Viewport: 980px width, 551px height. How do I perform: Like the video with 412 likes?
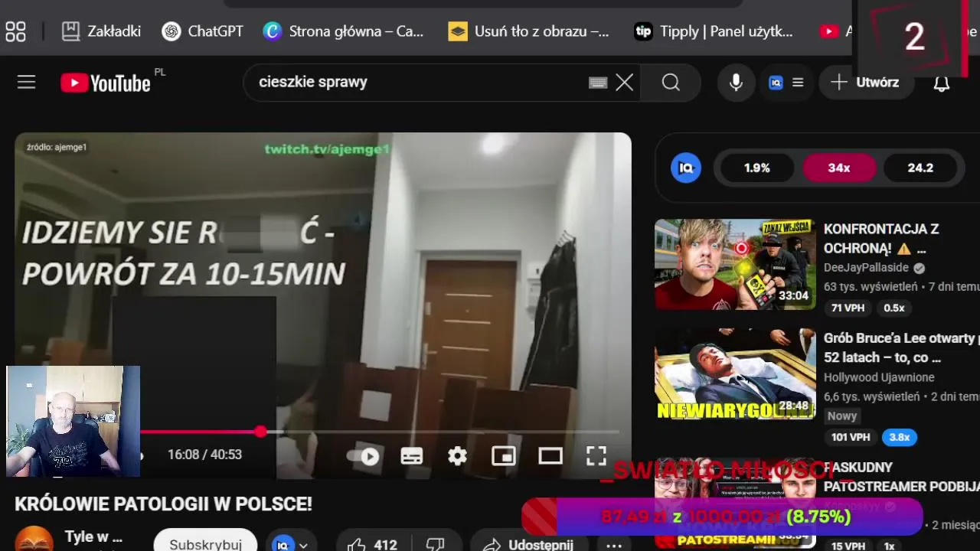373,545
